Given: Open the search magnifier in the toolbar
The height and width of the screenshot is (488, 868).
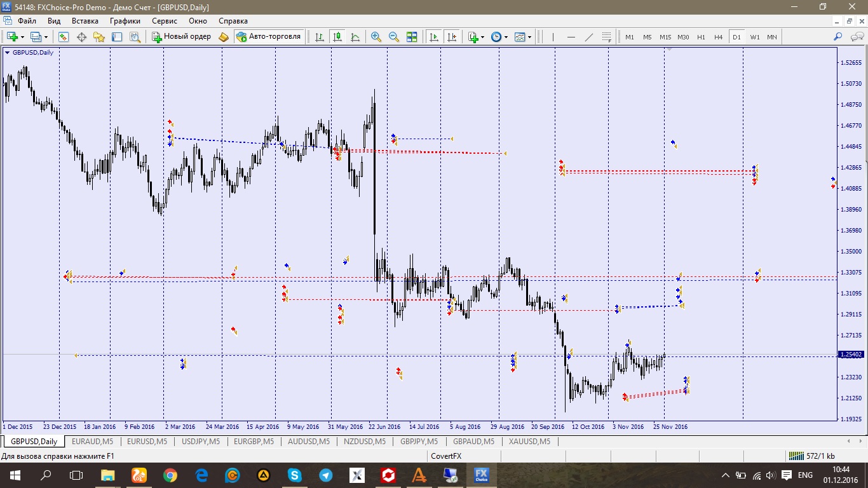Looking at the screenshot, I should pos(837,37).
